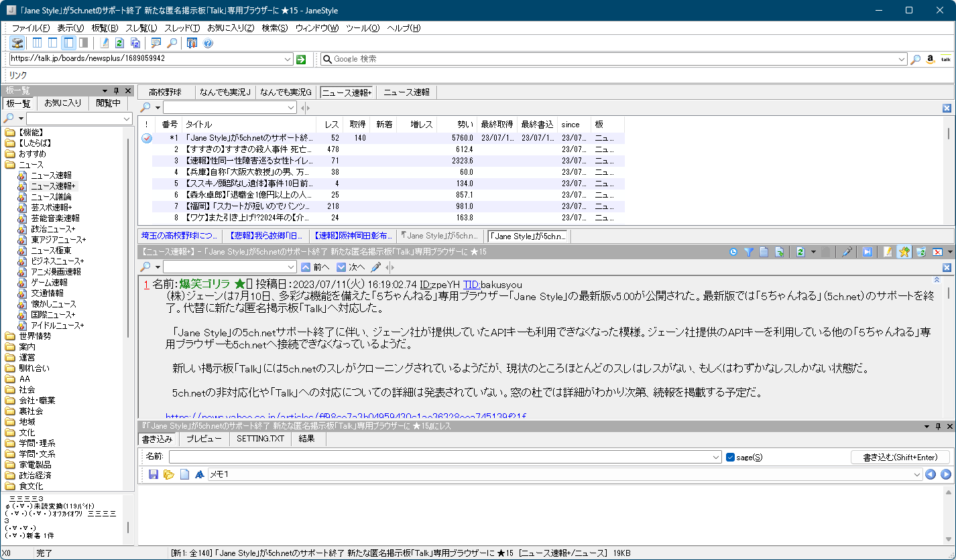Click the 次へ next button
Image resolution: width=956 pixels, height=560 pixels.
tap(351, 267)
